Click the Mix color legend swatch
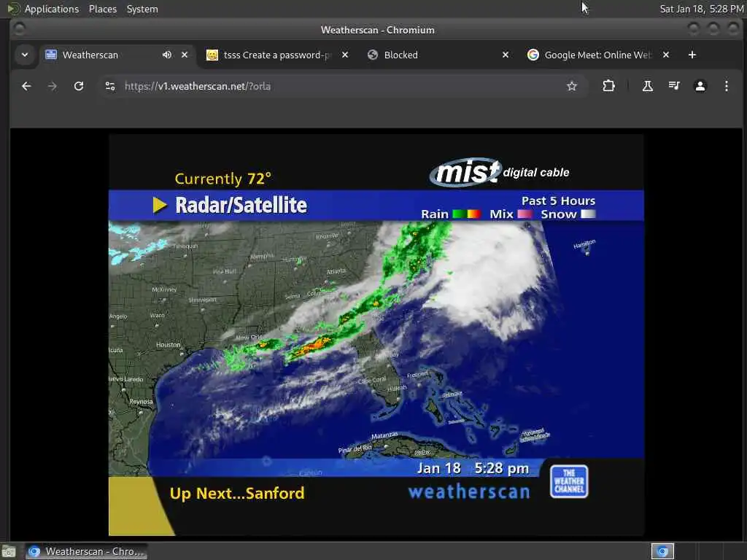Image resolution: width=747 pixels, height=560 pixels. coord(525,214)
